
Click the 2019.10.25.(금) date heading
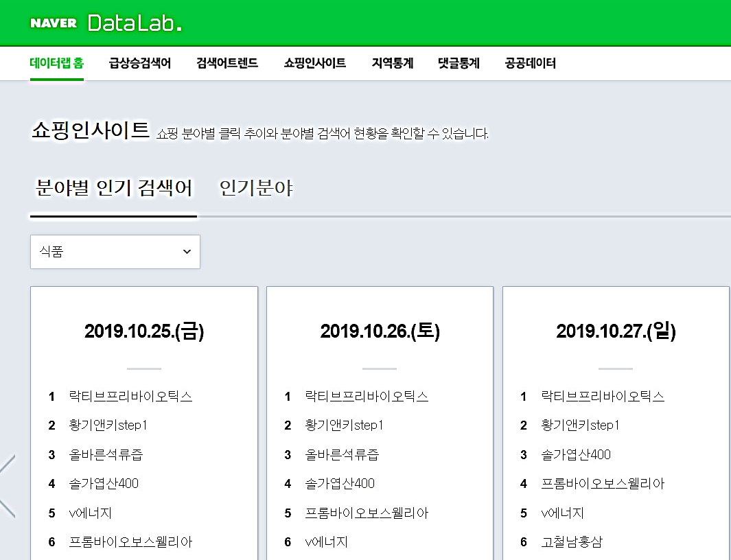pos(144,331)
